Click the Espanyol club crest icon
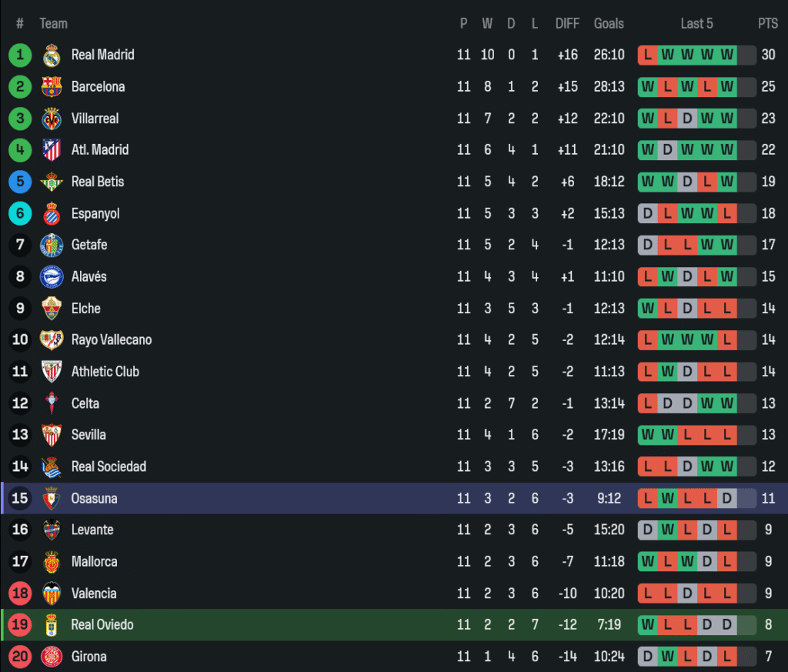 52,213
